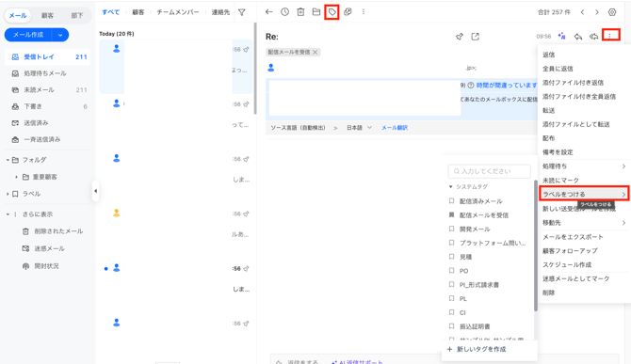Open 一斉送信済み folder
Image resolution: width=631 pixels, height=364 pixels.
(47, 139)
